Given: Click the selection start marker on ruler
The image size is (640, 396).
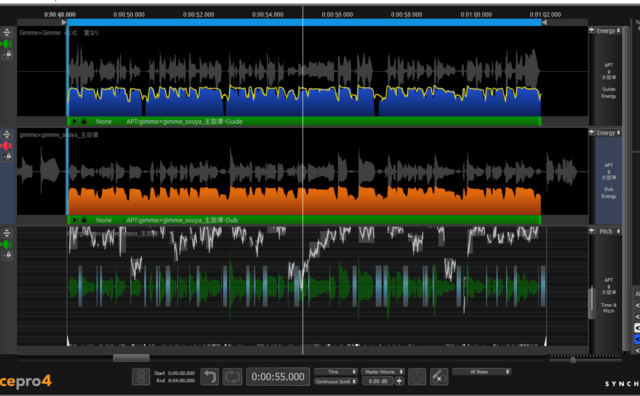Looking at the screenshot, I should coord(64,22).
